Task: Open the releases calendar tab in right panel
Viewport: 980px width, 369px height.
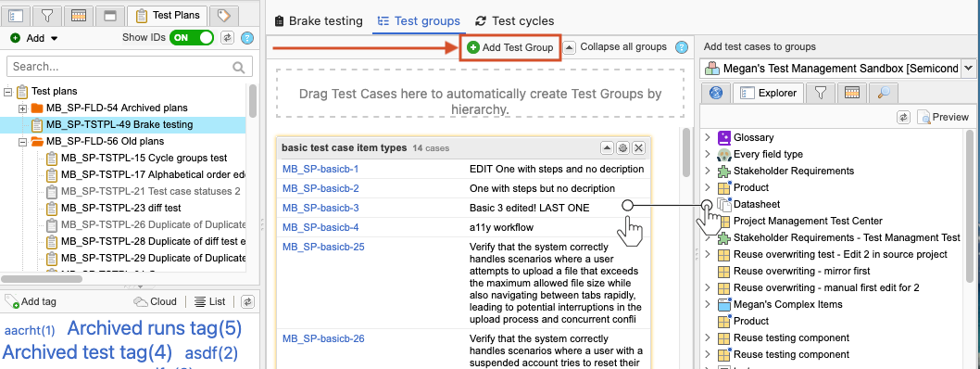Action: pos(852,94)
